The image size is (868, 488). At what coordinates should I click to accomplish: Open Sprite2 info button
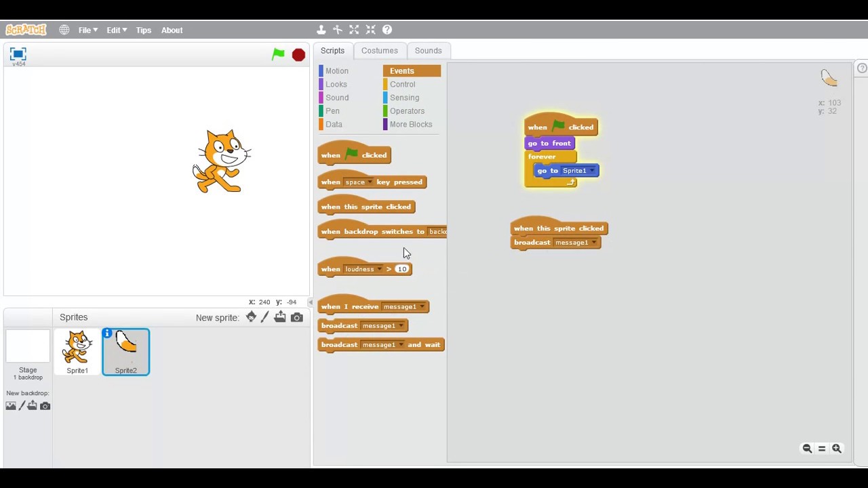click(x=107, y=333)
